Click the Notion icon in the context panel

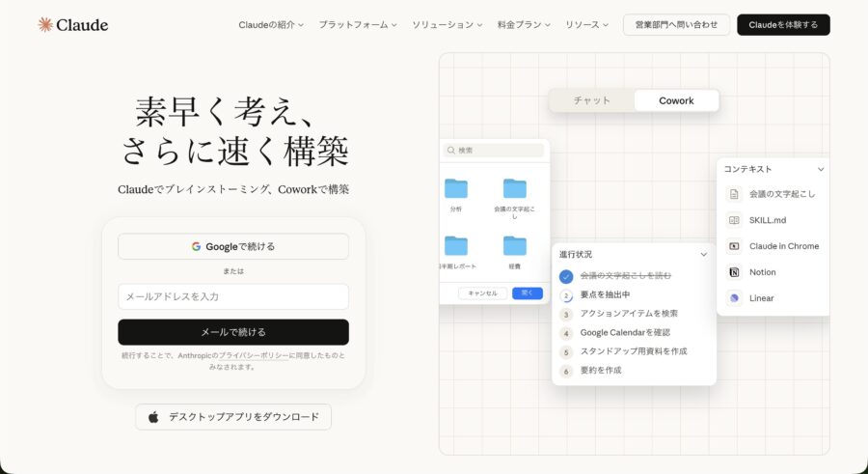[734, 272]
